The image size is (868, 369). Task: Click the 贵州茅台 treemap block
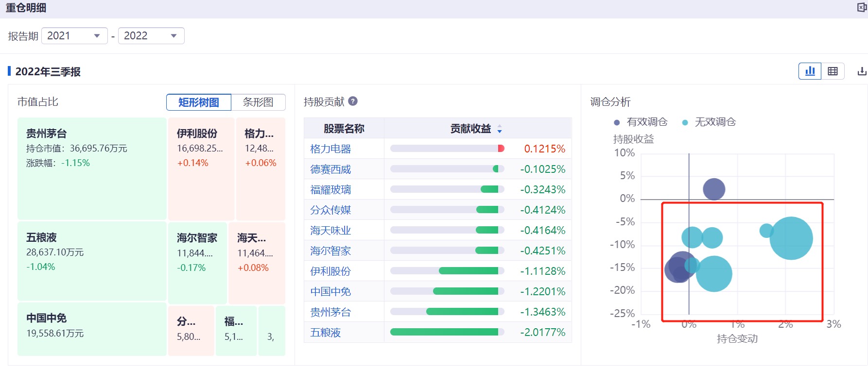[92, 168]
